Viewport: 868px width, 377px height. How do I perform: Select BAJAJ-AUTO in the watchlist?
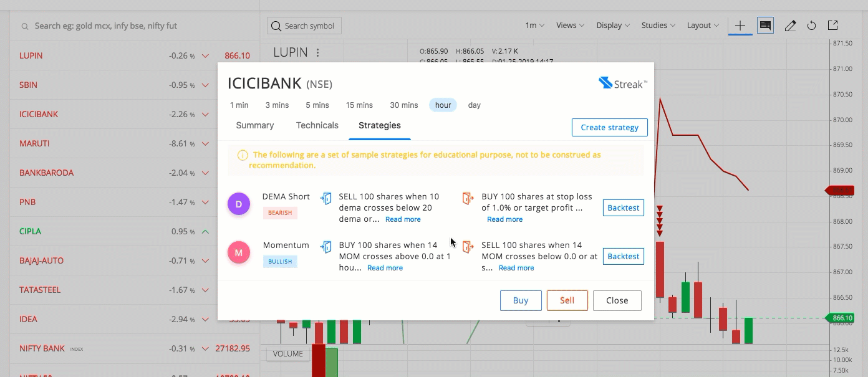pyautogui.click(x=42, y=261)
